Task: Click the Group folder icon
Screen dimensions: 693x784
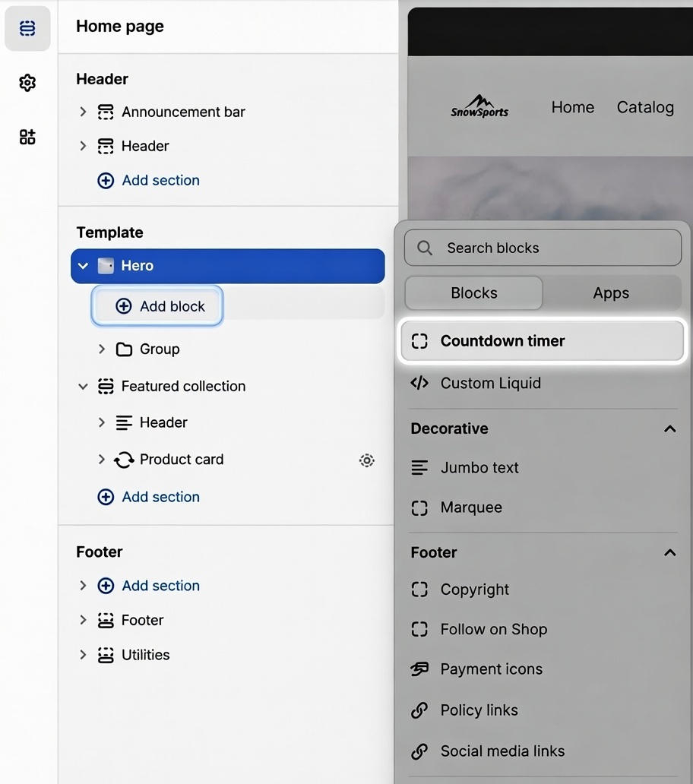Action: [x=124, y=349]
